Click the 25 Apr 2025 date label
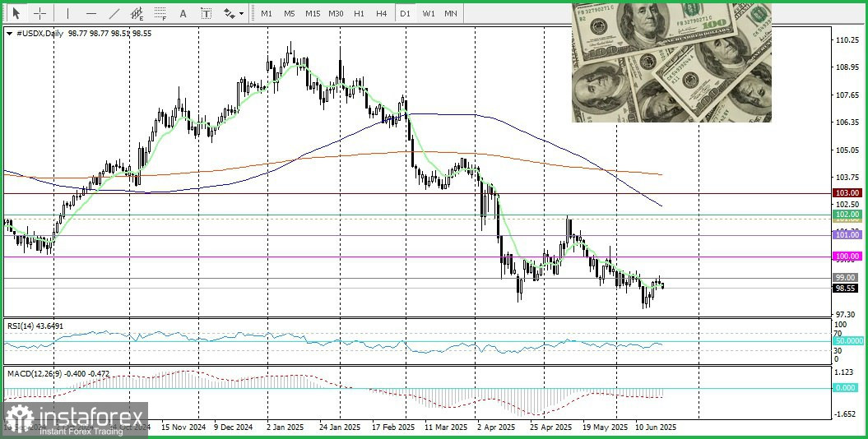This screenshot has width=868, height=439. click(x=550, y=427)
